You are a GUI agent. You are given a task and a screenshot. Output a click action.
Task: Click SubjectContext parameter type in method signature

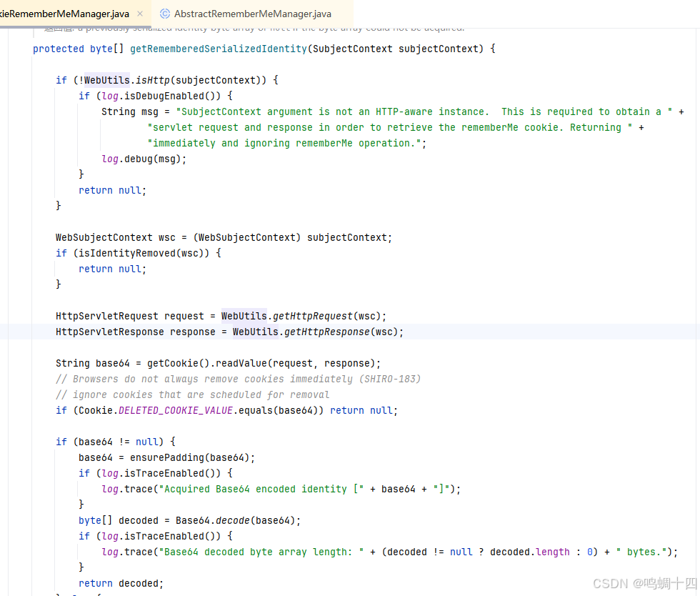[353, 49]
